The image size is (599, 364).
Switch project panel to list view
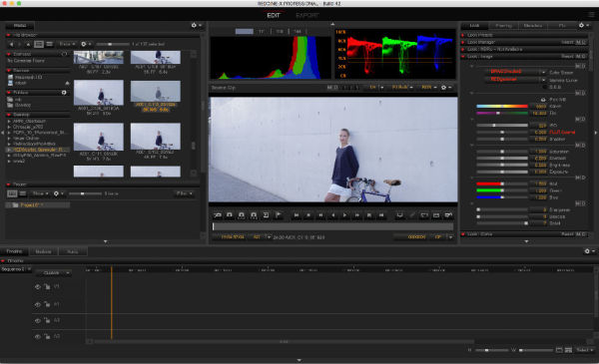tap(23, 193)
